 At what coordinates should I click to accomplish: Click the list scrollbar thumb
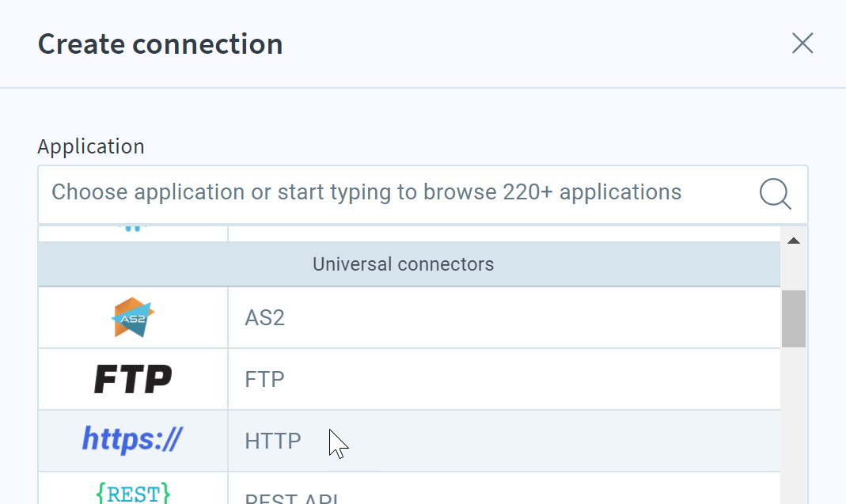[794, 319]
